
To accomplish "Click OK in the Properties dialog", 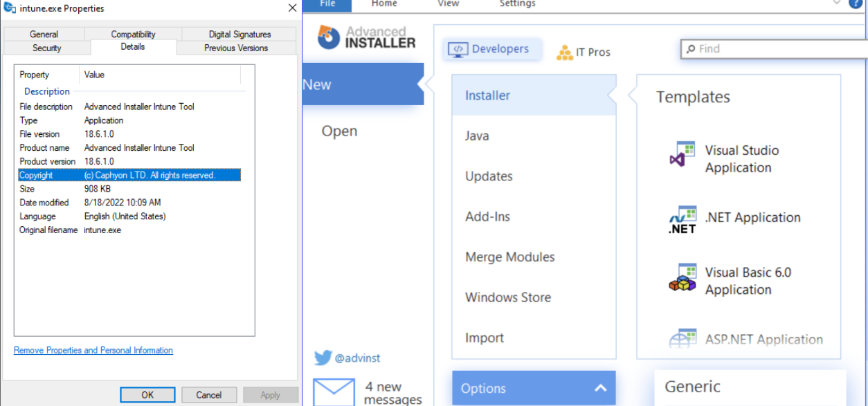I will coord(147,395).
